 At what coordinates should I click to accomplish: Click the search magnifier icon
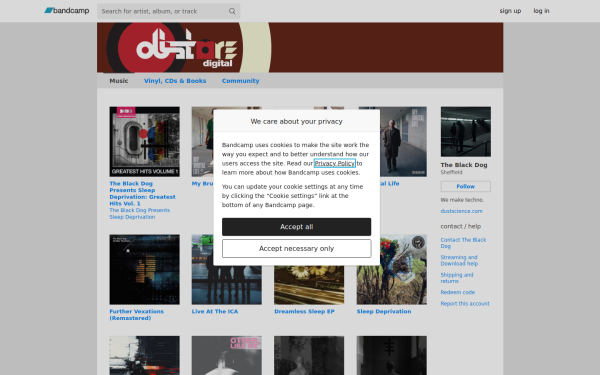[x=232, y=11]
